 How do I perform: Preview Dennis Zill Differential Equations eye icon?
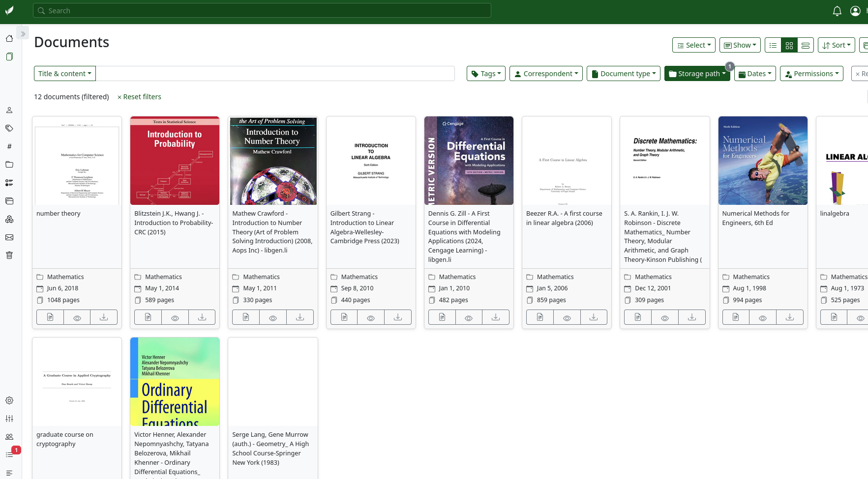click(x=469, y=317)
